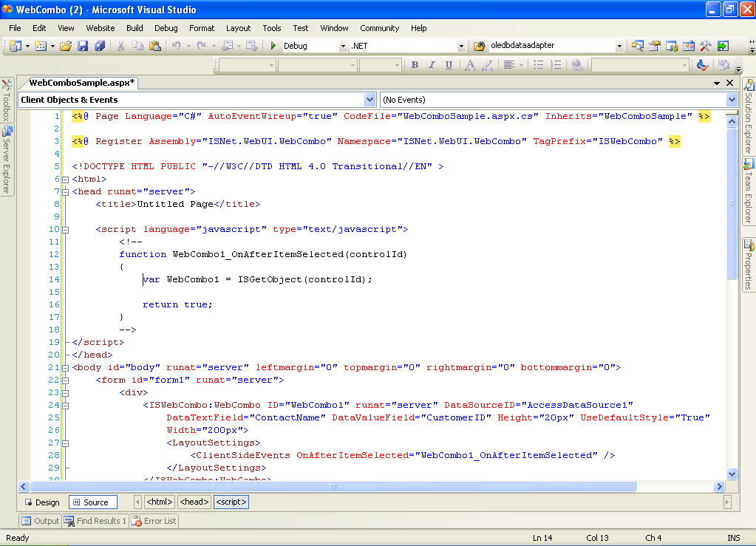Switch to Design view

[x=42, y=502]
